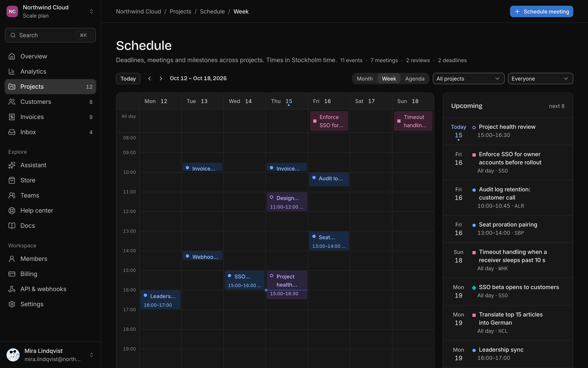This screenshot has width=588, height=368.
Task: Select the Week view tab
Action: (389, 79)
